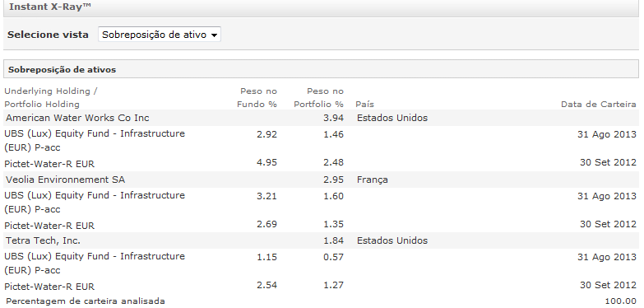The image size is (644, 308).
Task: Click the 3.94 portfolio weight value
Action: 333,118
